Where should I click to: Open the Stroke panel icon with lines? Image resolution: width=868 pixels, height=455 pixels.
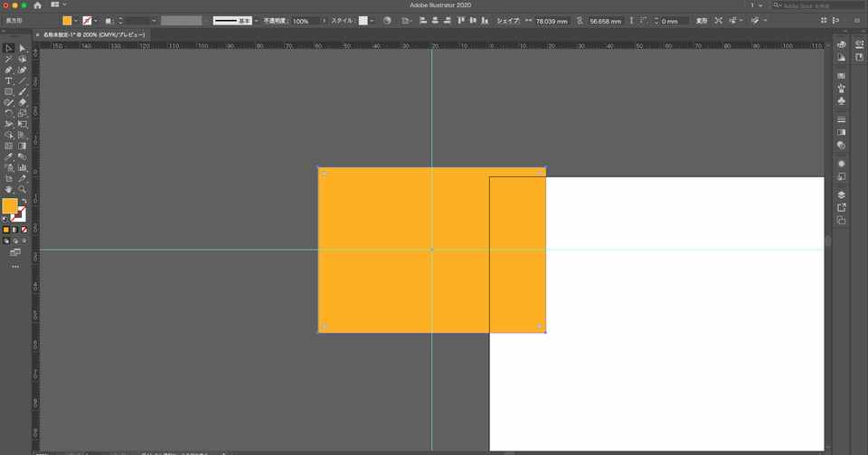point(842,119)
